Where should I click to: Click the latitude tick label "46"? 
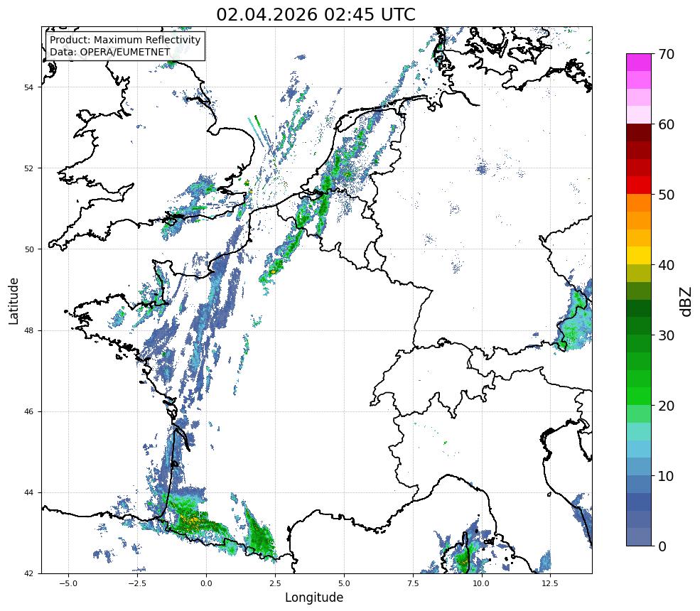point(28,412)
